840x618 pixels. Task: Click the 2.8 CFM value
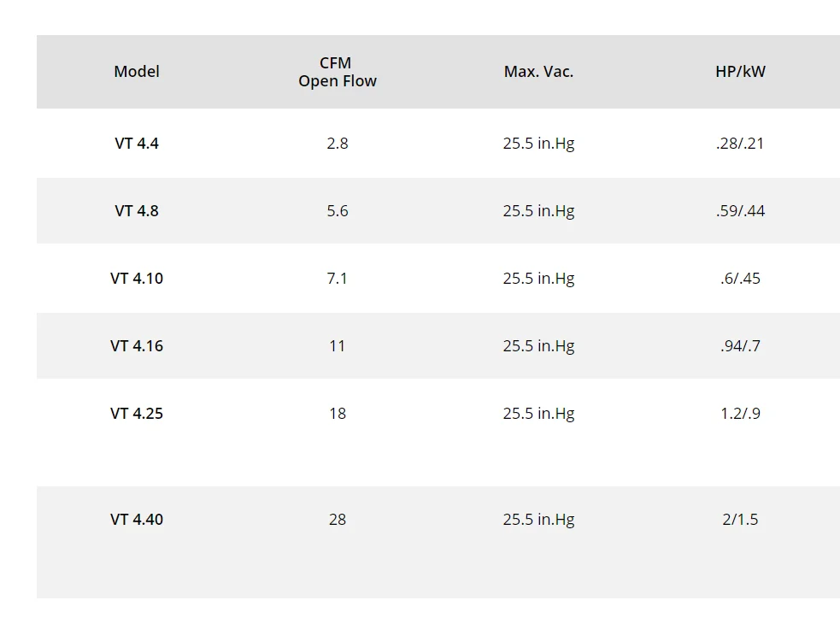(338, 143)
